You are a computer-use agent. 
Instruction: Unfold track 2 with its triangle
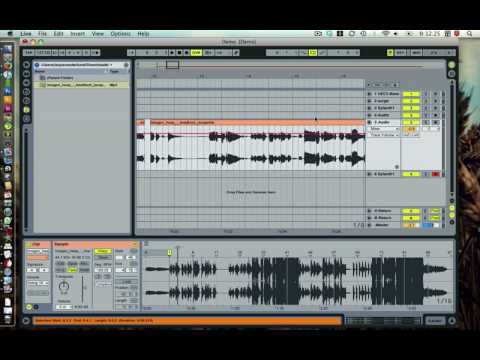pos(369,101)
